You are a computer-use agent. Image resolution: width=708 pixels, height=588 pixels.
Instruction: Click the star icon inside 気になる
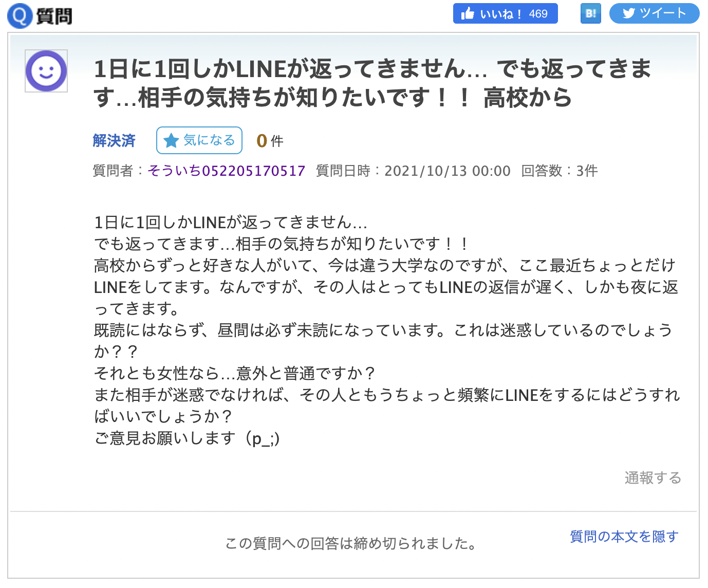tap(171, 140)
